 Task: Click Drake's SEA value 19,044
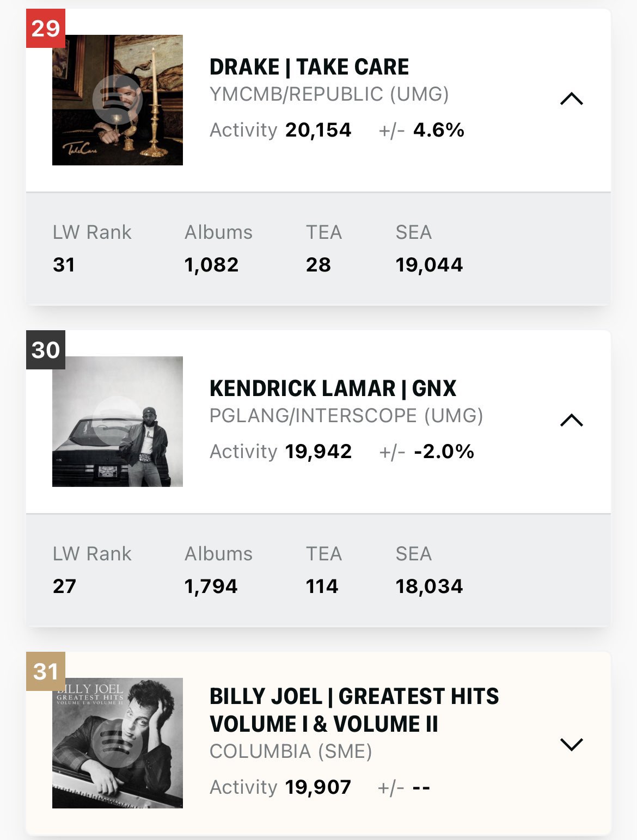[429, 265]
